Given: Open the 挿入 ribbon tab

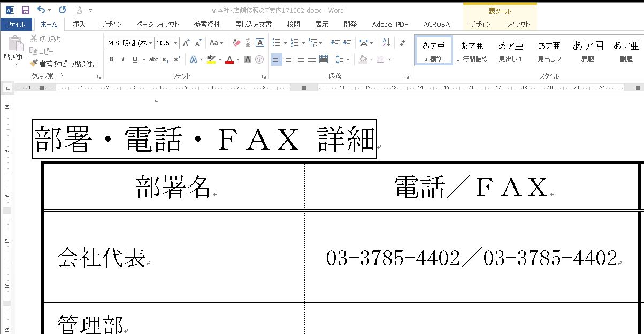Looking at the screenshot, I should (x=79, y=24).
